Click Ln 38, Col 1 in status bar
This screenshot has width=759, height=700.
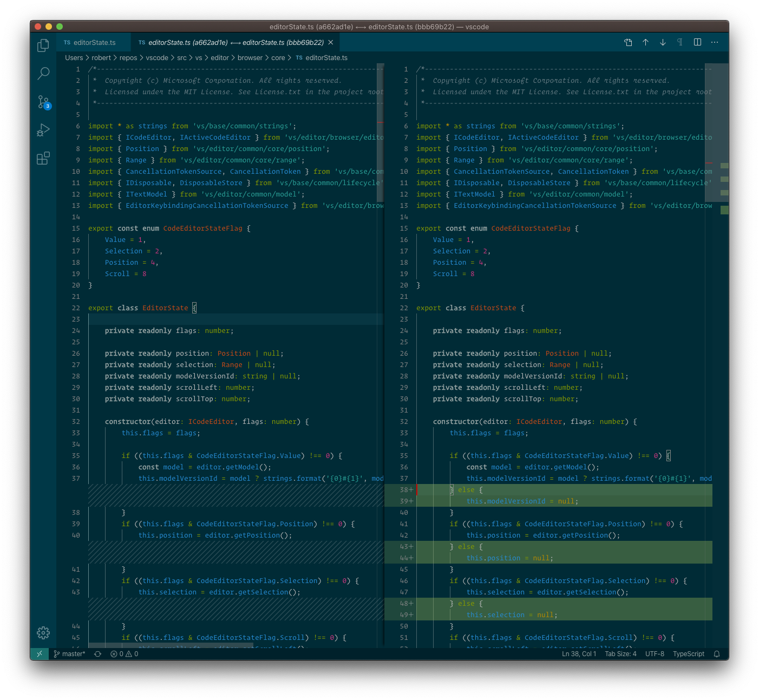(579, 654)
